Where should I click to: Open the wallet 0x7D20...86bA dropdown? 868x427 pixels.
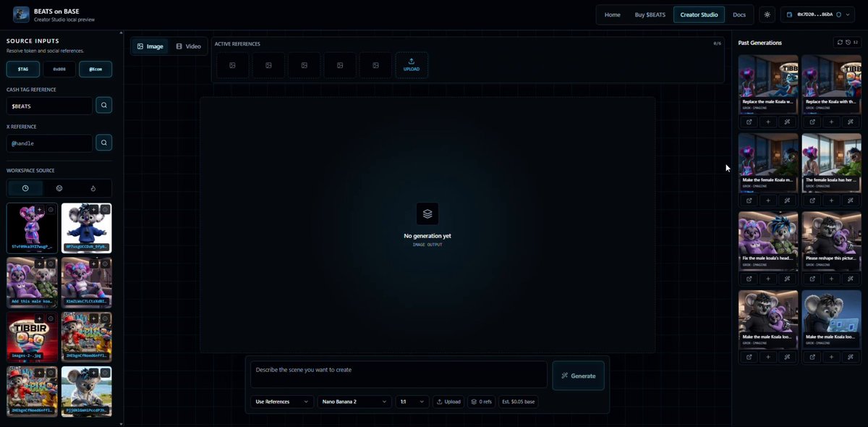(x=817, y=14)
